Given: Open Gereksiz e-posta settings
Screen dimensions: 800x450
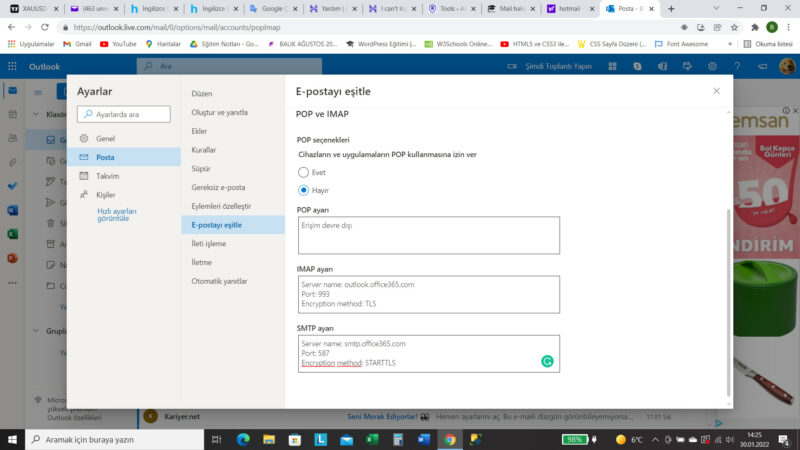Looking at the screenshot, I should click(233, 187).
